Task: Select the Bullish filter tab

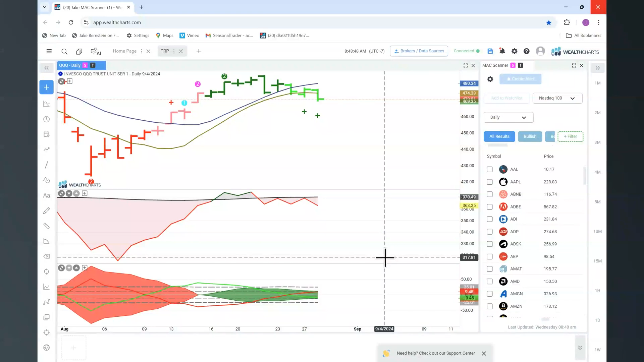Action: (x=530, y=136)
